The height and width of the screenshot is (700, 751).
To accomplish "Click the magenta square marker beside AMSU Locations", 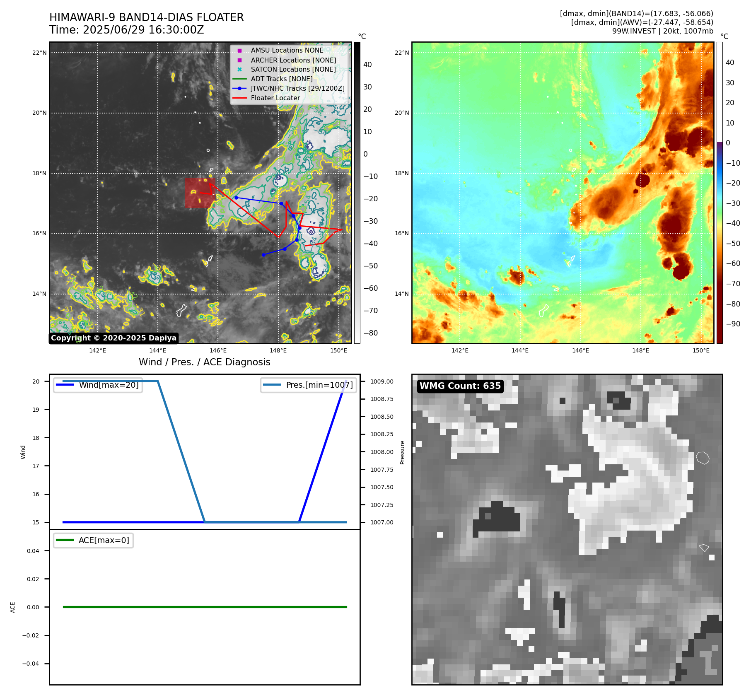I will [239, 51].
